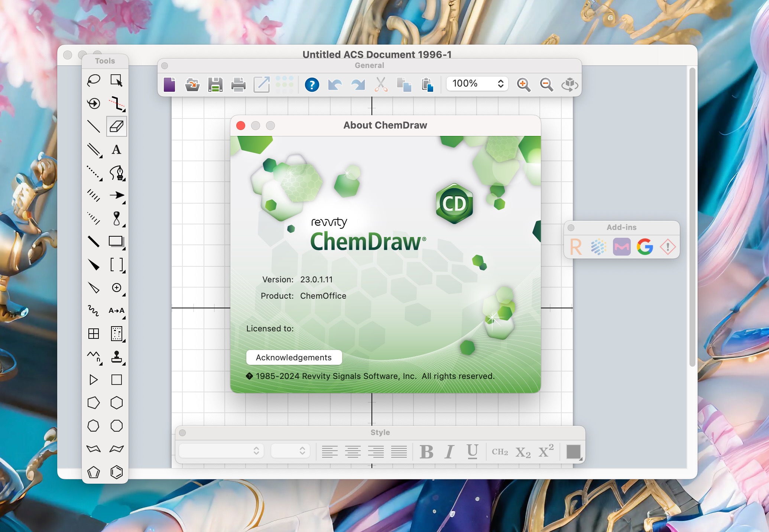Select the Cyclopropane ring tool

pyautogui.click(x=94, y=380)
